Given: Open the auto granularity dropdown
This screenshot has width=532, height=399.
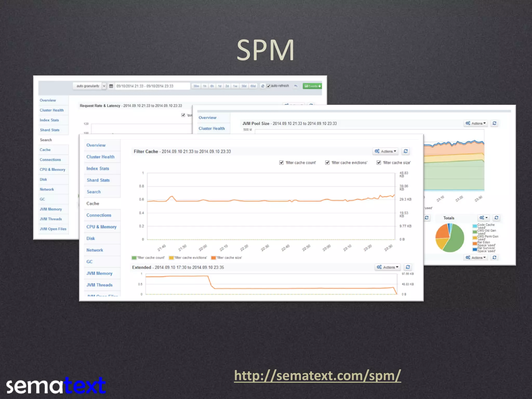Looking at the screenshot, I should click(89, 86).
